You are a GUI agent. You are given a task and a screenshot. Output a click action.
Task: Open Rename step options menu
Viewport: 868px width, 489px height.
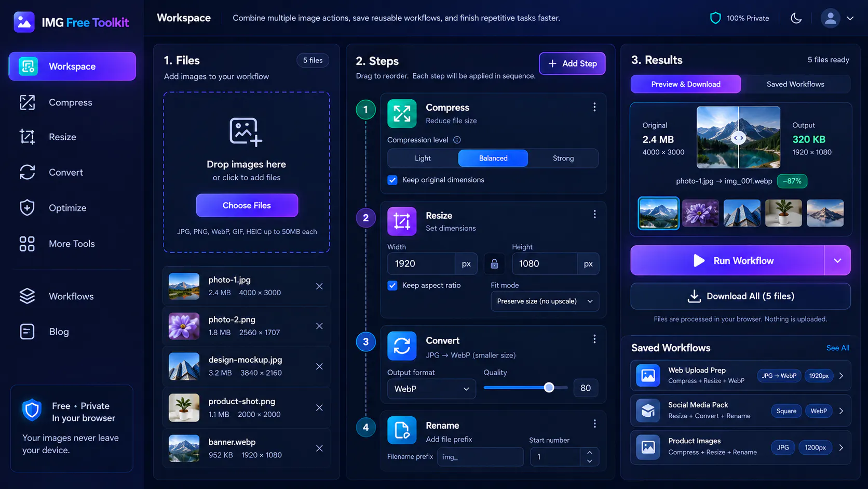pyautogui.click(x=594, y=424)
